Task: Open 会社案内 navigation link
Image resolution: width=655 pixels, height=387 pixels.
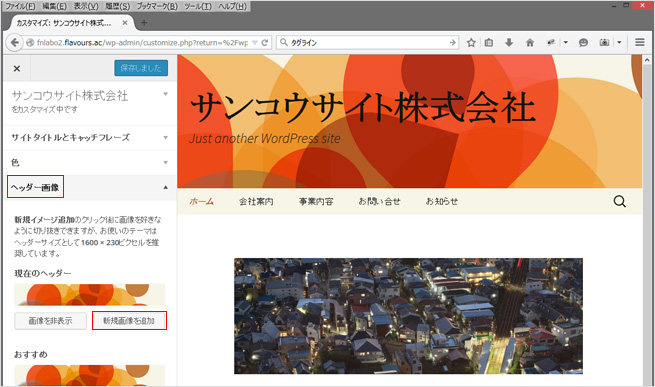Action: 256,201
